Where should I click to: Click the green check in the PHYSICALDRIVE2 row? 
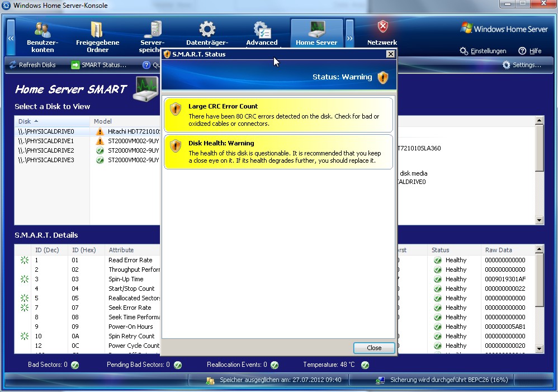(100, 150)
